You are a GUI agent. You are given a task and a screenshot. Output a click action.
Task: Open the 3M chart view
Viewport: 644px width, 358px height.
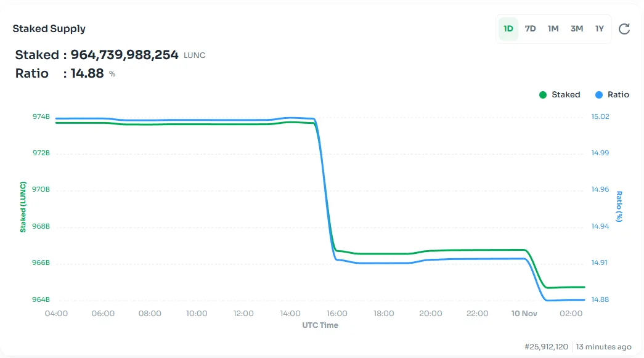point(576,28)
